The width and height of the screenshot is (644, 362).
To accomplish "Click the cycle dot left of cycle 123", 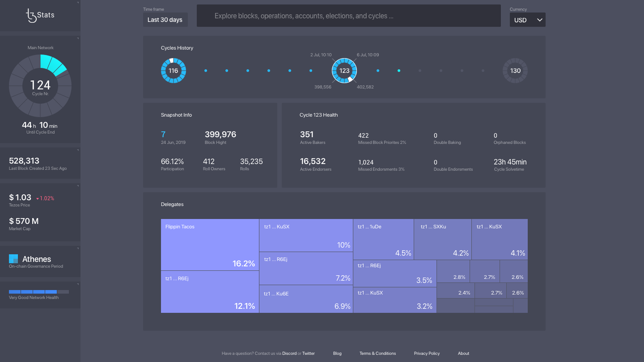I will click(311, 70).
